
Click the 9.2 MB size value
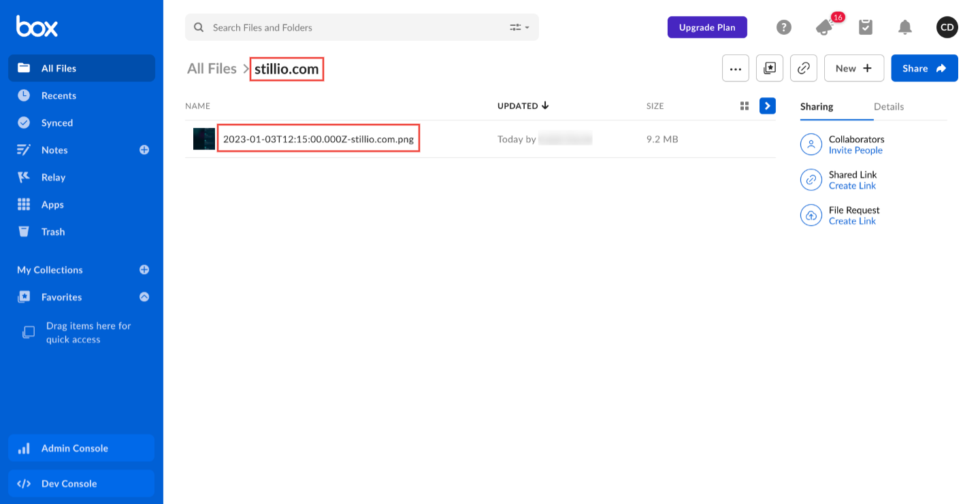tap(662, 139)
